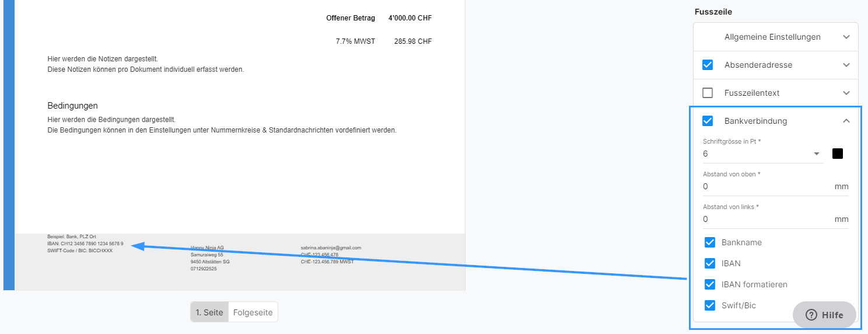Screen dimensions: 868x334
Task: Switch to the Folgeseite tab
Action: point(253,312)
